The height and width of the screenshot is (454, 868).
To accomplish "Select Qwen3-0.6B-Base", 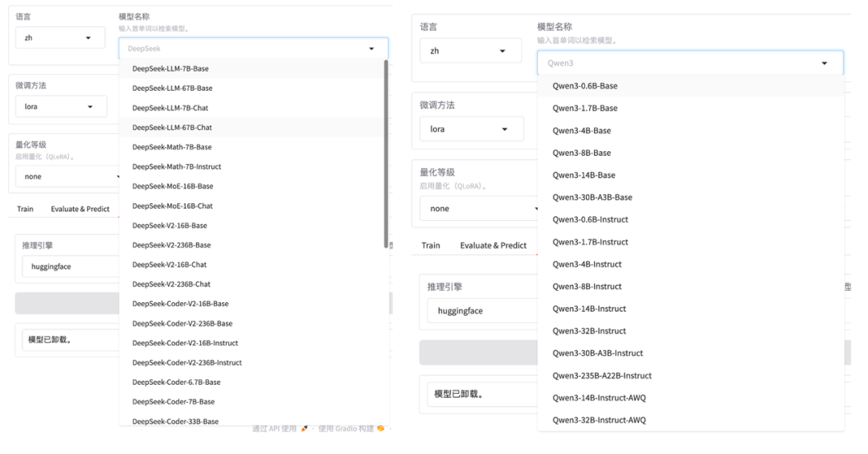I will click(x=690, y=86).
